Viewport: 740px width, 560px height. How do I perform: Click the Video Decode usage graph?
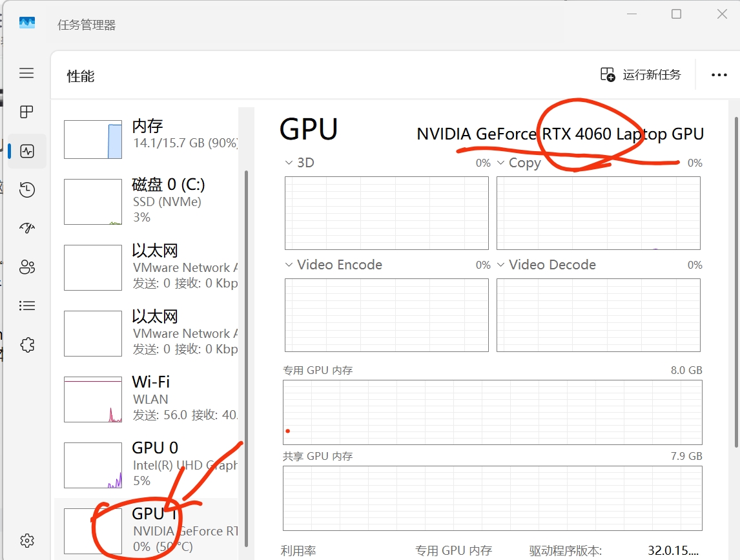(x=599, y=315)
